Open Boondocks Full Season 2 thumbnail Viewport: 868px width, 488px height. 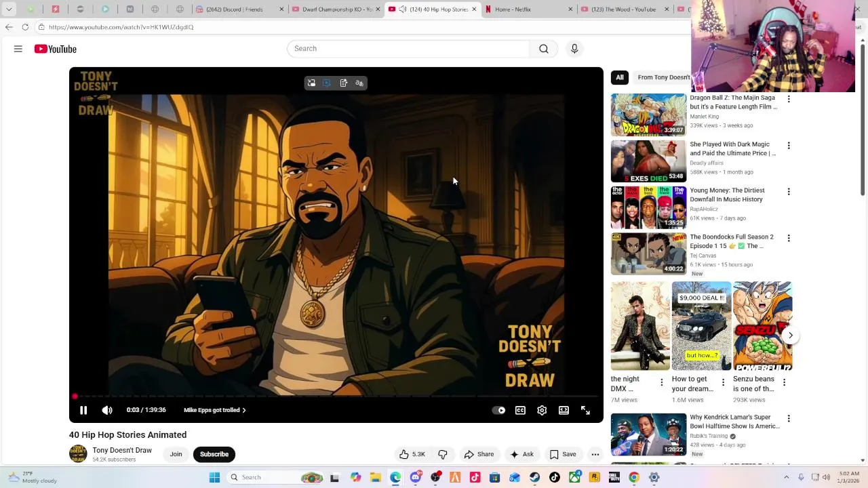(648, 254)
